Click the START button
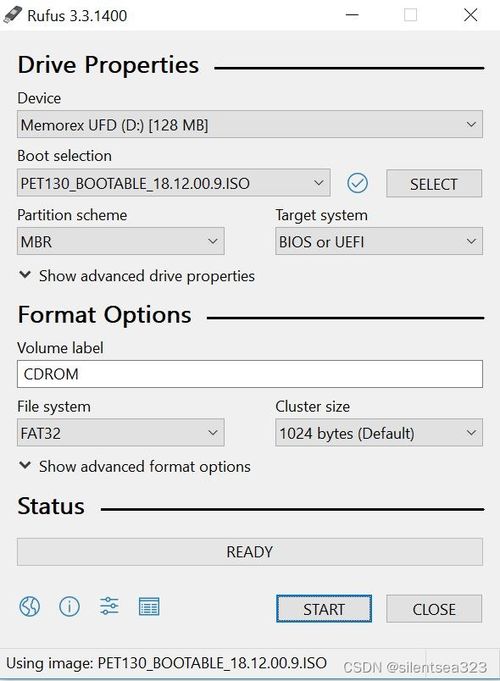Image resolution: width=500 pixels, height=681 pixels. tap(324, 609)
